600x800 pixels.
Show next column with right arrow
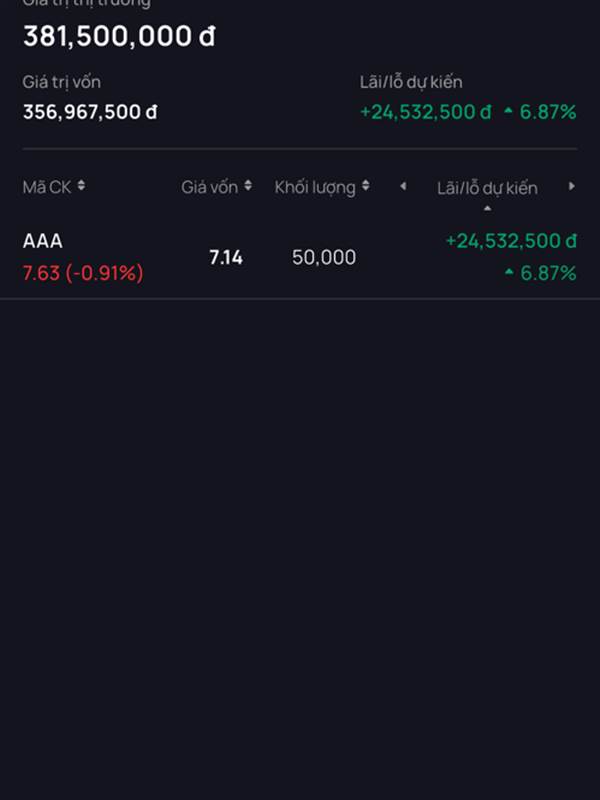(x=572, y=186)
